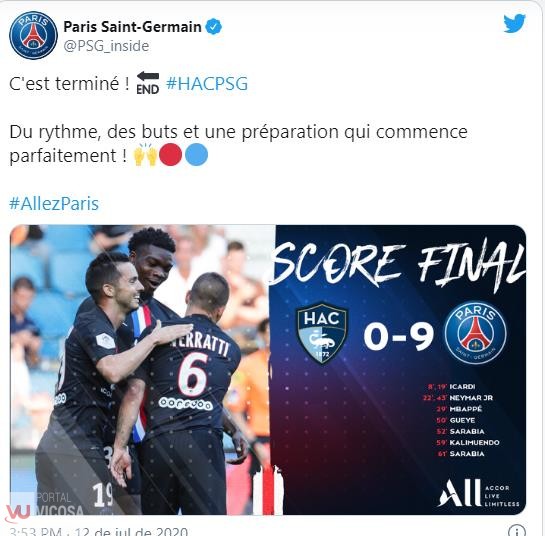Click the blue circle emoji
This screenshot has height=536, width=545.
pyautogui.click(x=196, y=155)
